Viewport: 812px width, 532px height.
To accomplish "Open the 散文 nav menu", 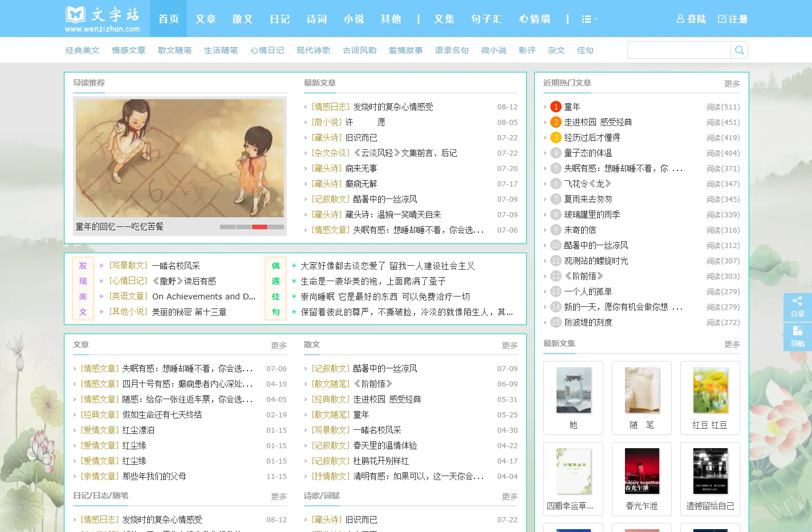I will pos(243,19).
